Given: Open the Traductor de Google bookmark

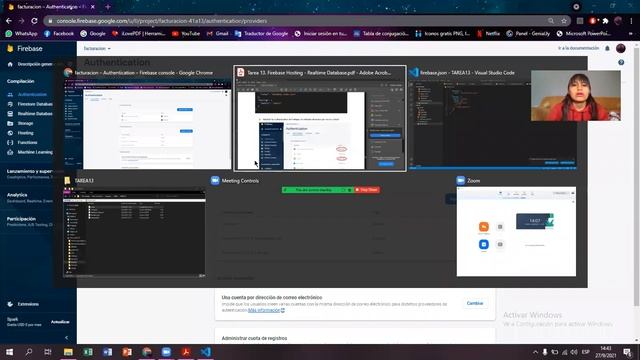Looking at the screenshot, I should point(261,33).
